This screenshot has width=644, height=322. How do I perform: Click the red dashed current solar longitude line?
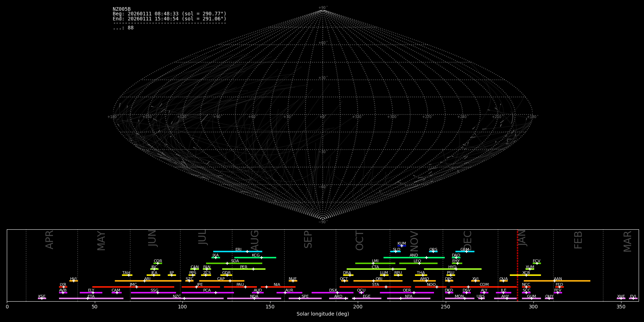click(517, 265)
